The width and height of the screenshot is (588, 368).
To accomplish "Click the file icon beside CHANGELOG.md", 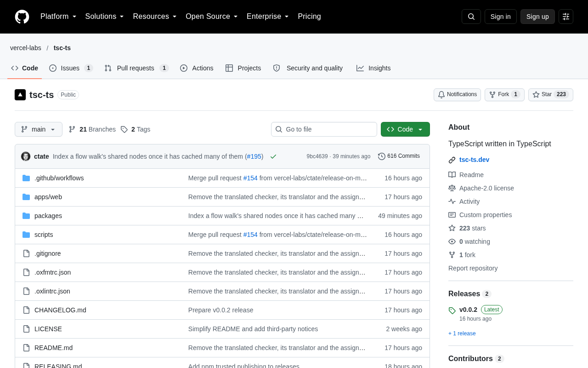I will point(26,310).
